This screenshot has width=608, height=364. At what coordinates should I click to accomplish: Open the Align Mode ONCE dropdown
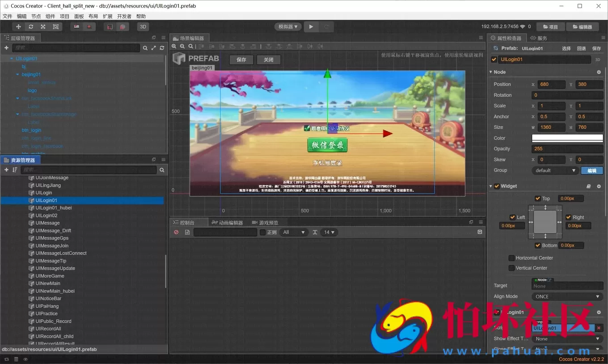click(x=567, y=296)
